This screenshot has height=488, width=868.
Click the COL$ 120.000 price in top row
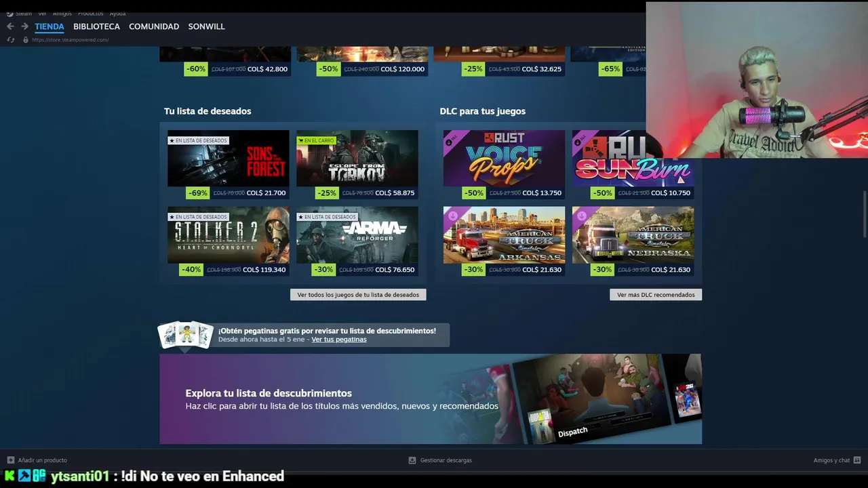pos(403,69)
